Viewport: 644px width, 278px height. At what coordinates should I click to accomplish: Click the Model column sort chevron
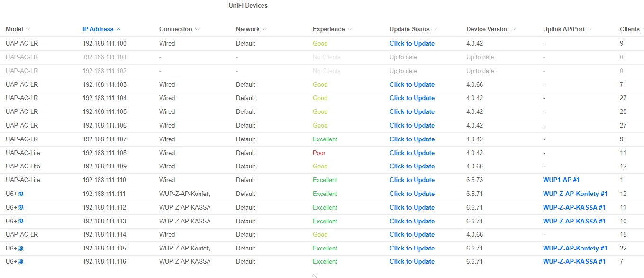28,29
